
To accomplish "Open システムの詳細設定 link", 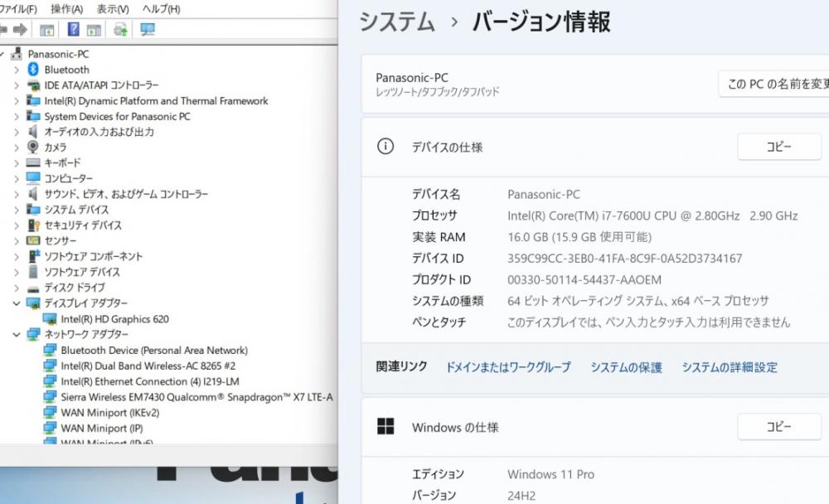I will 730,367.
